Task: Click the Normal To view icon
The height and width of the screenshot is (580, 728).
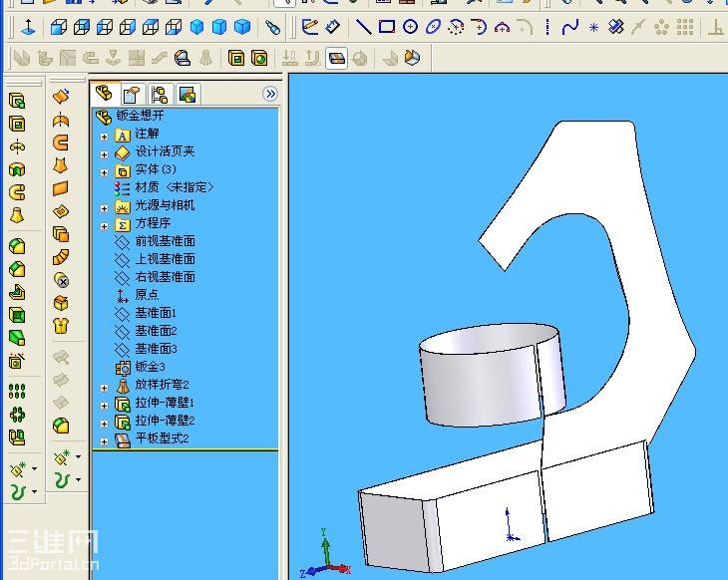Action: coord(28,27)
